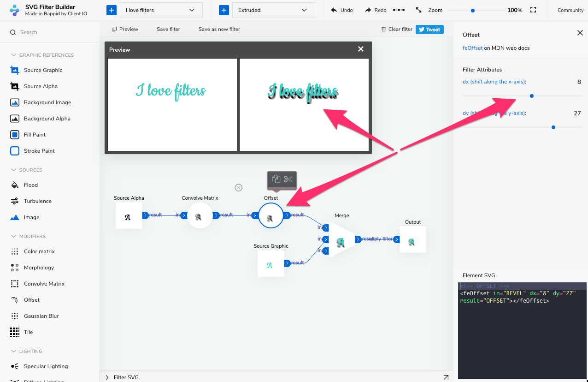Click the dx shift slider handle

531,95
